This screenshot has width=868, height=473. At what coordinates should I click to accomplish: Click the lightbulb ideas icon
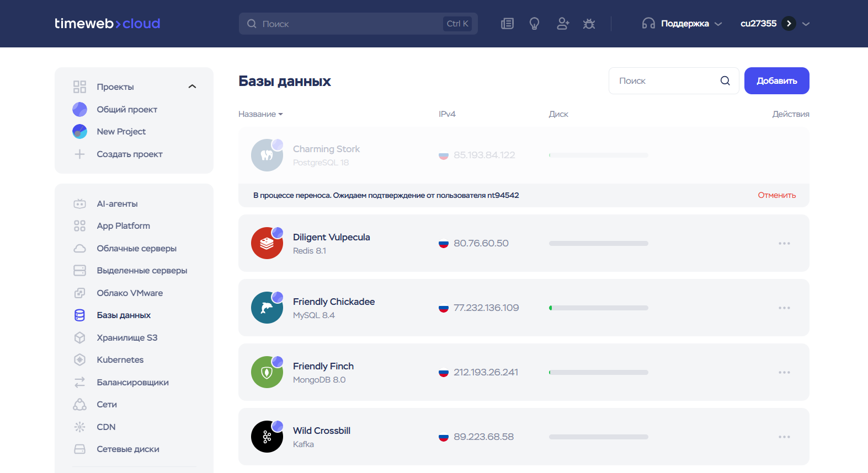coord(534,24)
